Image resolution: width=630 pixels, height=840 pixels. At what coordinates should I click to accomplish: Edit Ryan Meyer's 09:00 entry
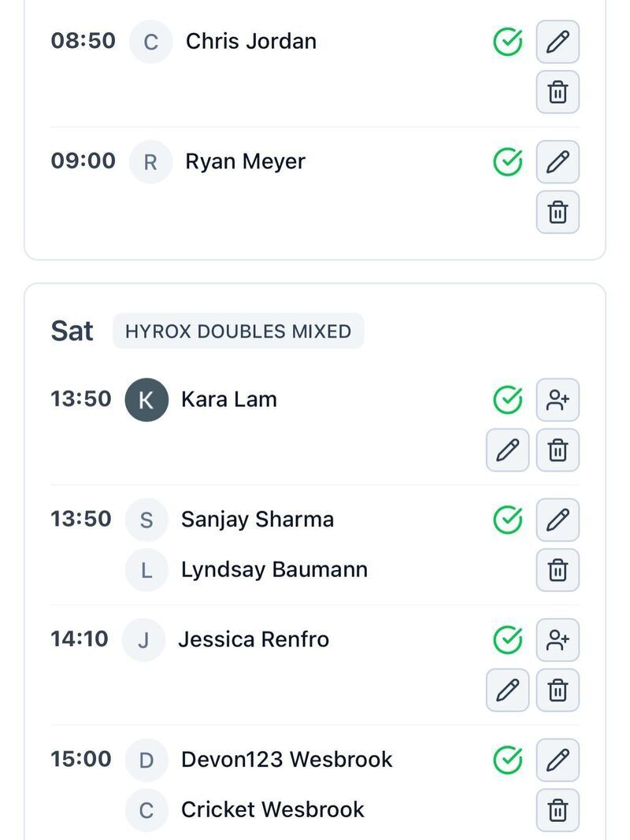[x=558, y=162]
